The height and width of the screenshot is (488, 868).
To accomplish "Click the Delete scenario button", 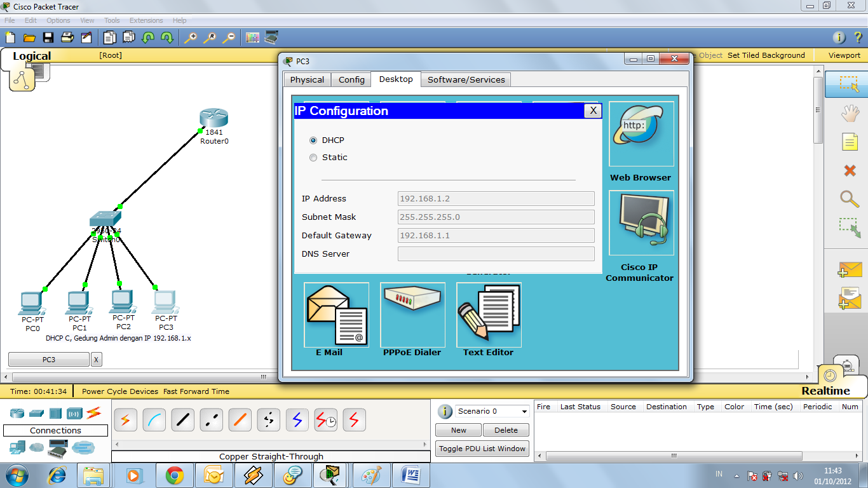I will tap(506, 430).
